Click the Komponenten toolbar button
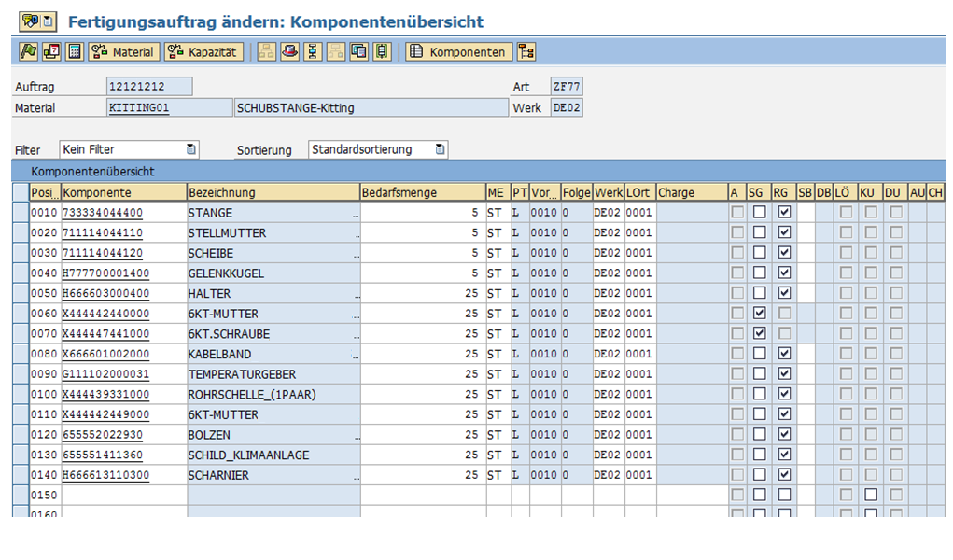 pos(459,52)
